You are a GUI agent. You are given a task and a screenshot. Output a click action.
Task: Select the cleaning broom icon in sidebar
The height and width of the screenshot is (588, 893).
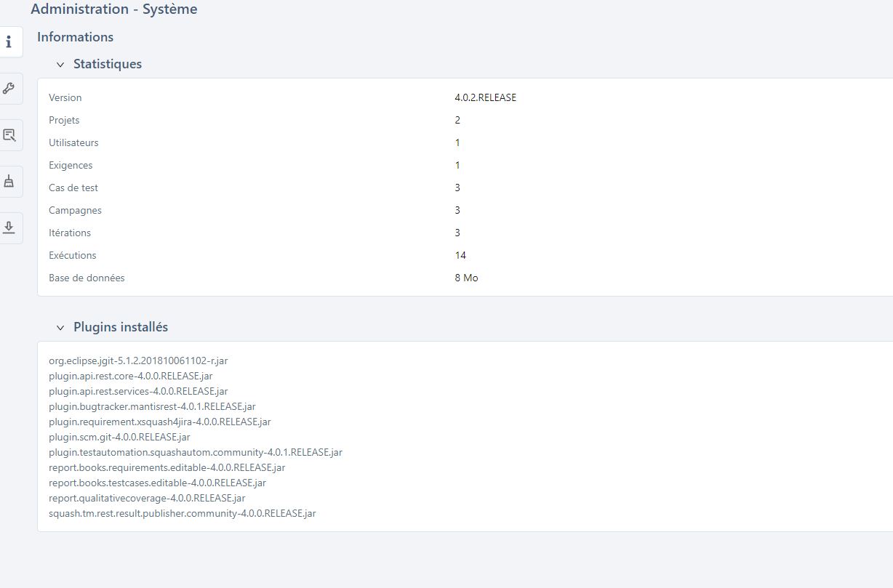click(x=9, y=182)
